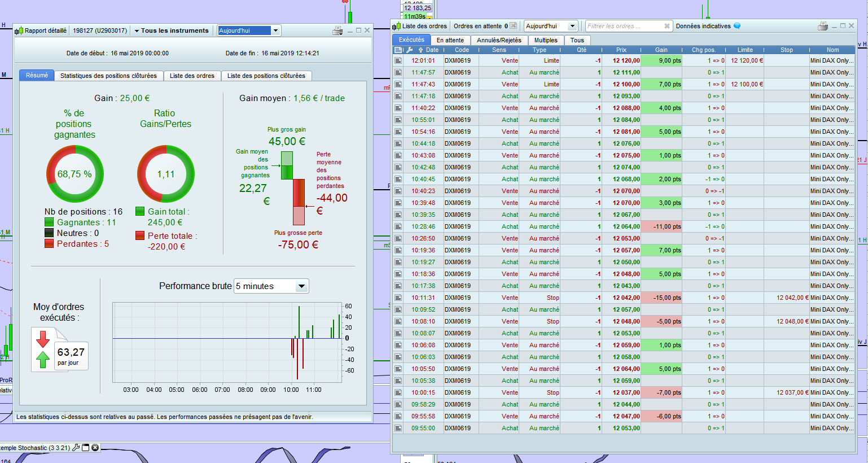Click the 12 183,25 price label on chart

[x=418, y=8]
